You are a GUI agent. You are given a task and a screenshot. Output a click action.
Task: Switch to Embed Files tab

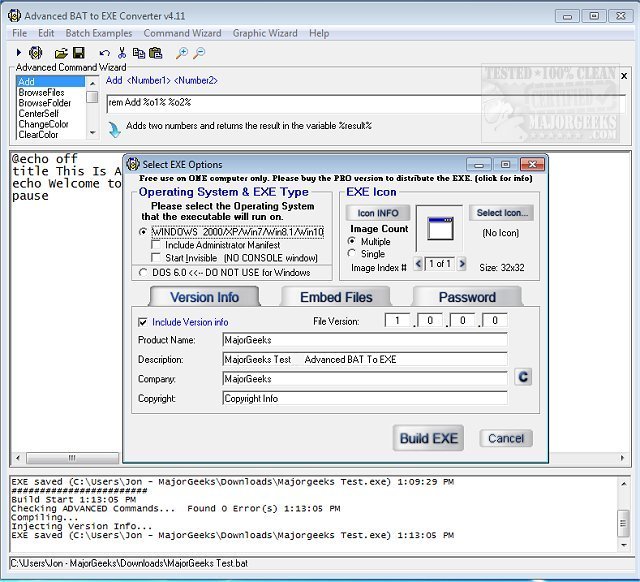click(336, 297)
